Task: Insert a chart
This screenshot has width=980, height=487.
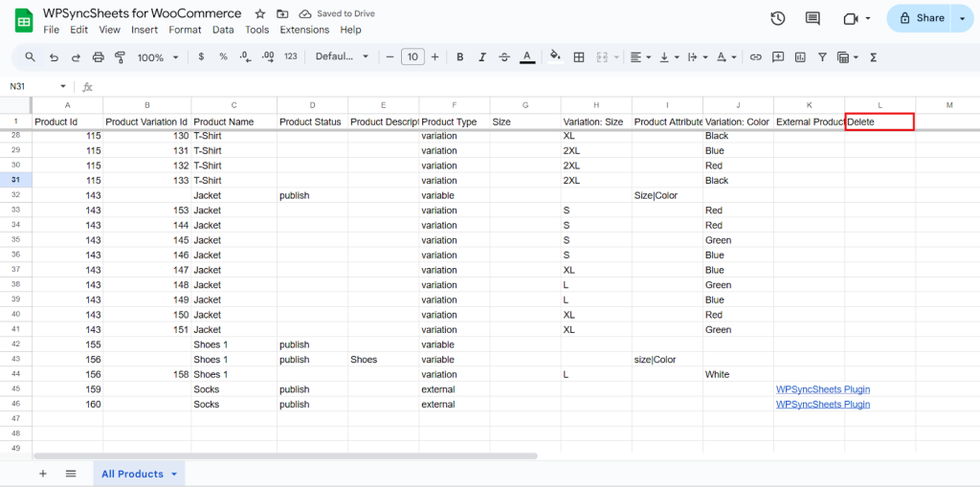Action: [800, 56]
